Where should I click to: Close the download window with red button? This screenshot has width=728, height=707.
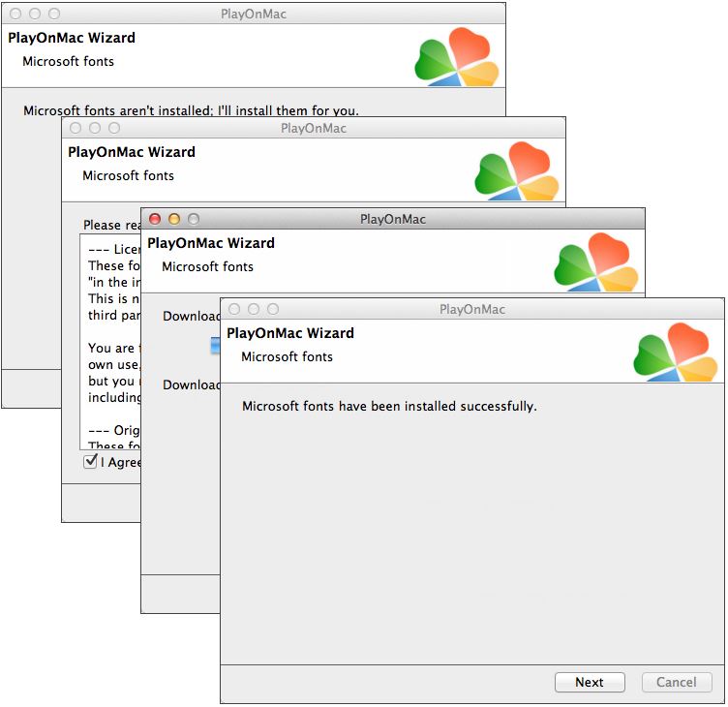click(x=155, y=219)
